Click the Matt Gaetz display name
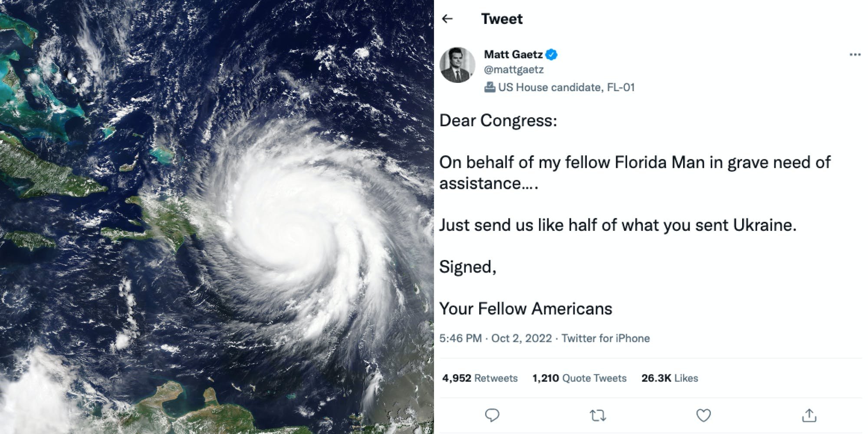868x434 pixels. pyautogui.click(x=513, y=55)
